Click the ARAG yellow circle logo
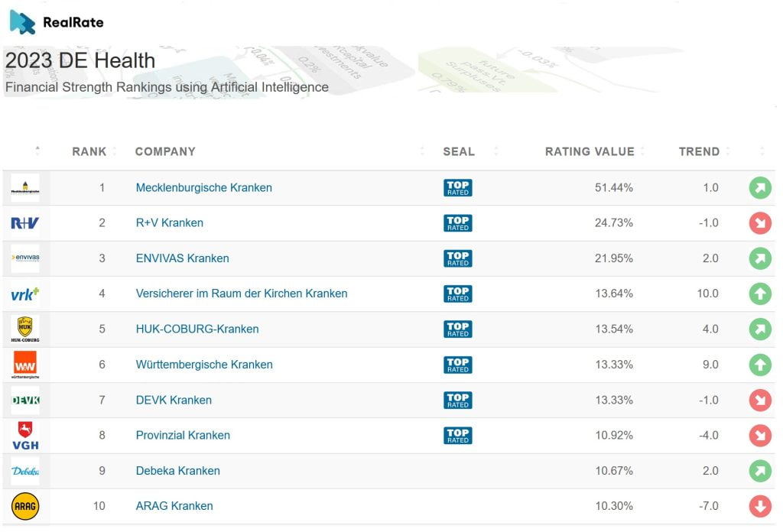This screenshot has height=532, width=783. click(25, 506)
